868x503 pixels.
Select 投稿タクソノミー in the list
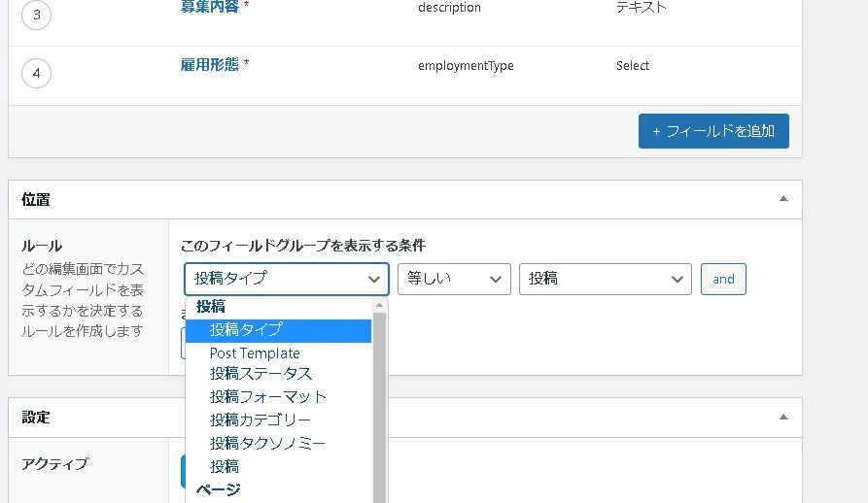coord(267,443)
